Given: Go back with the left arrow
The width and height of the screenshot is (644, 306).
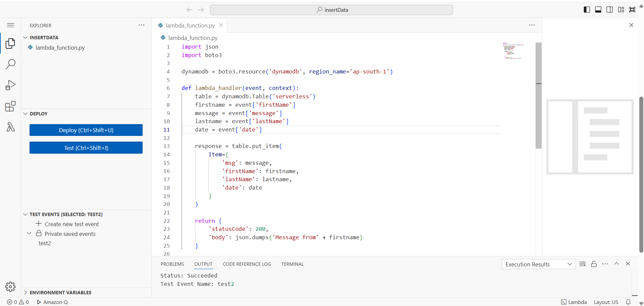Looking at the screenshot, I should 190,10.
